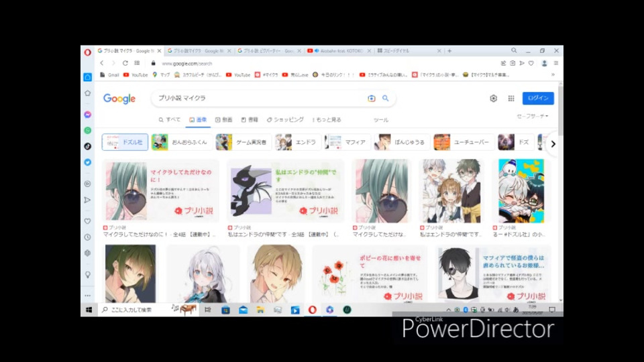Open the ポピーの花に想いを寄せて image result

(x=370, y=274)
